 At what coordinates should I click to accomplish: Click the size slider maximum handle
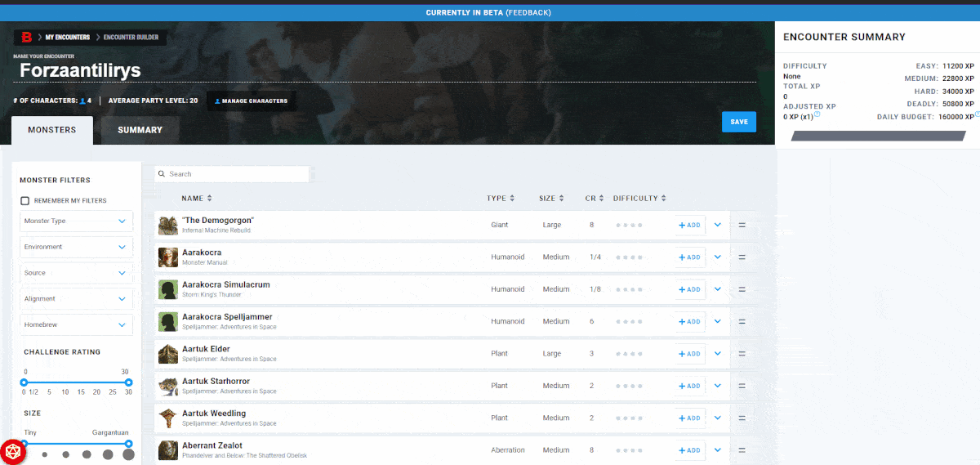tap(128, 444)
